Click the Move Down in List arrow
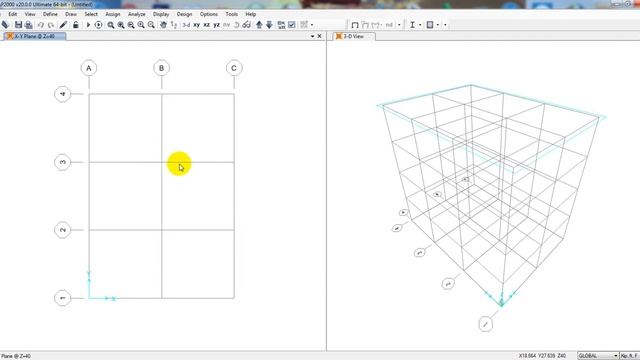The height and width of the screenshot is (360, 640). point(269,25)
